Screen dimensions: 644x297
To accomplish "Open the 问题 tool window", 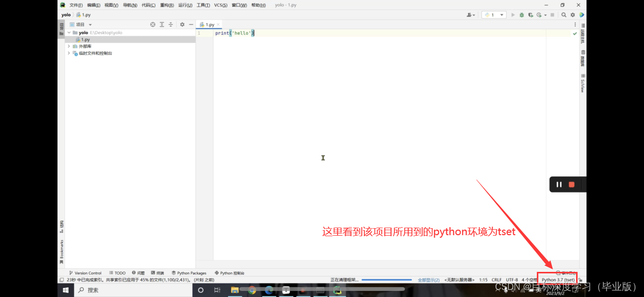I will pos(138,273).
